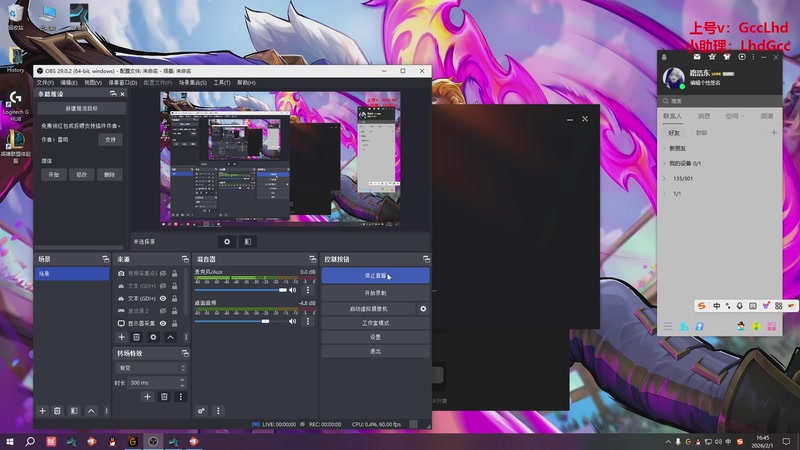
Task: Open scene filters icon in Scenes panel
Action: pos(74,411)
